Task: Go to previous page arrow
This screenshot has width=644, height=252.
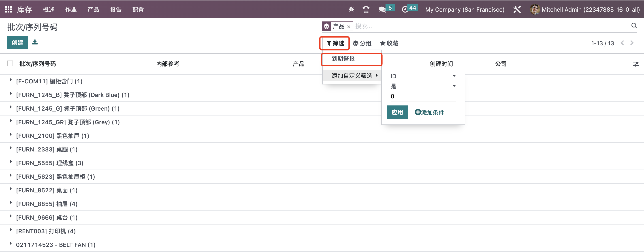Action: pyautogui.click(x=622, y=43)
